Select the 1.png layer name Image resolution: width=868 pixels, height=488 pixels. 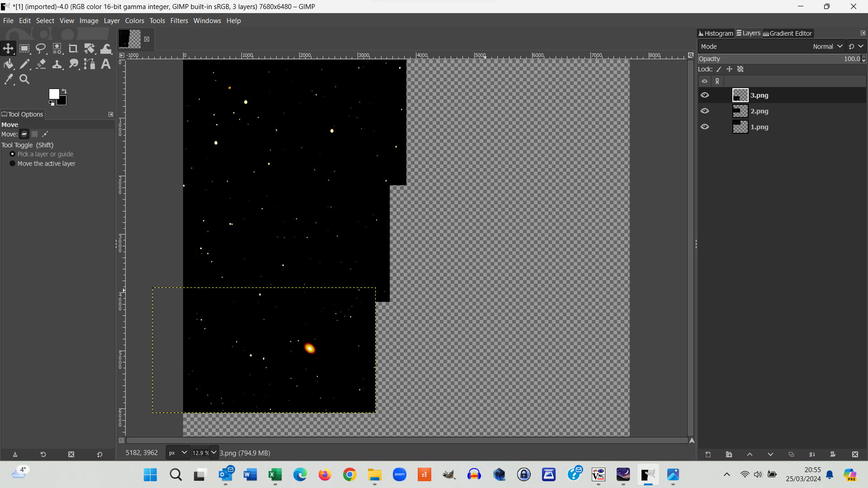tap(759, 127)
